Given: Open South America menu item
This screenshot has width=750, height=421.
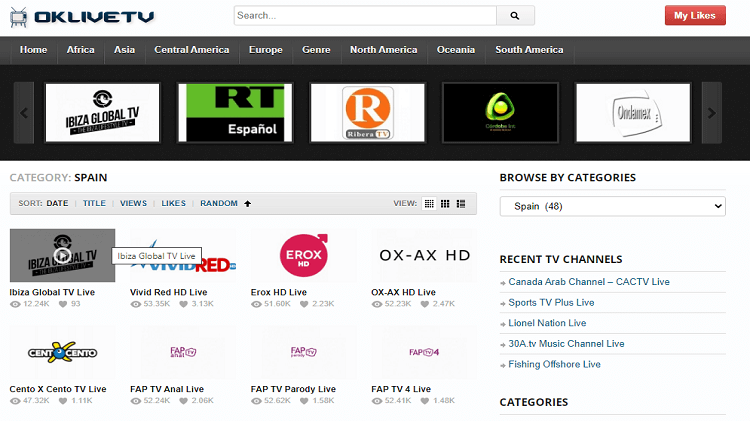Looking at the screenshot, I should click(x=529, y=50).
